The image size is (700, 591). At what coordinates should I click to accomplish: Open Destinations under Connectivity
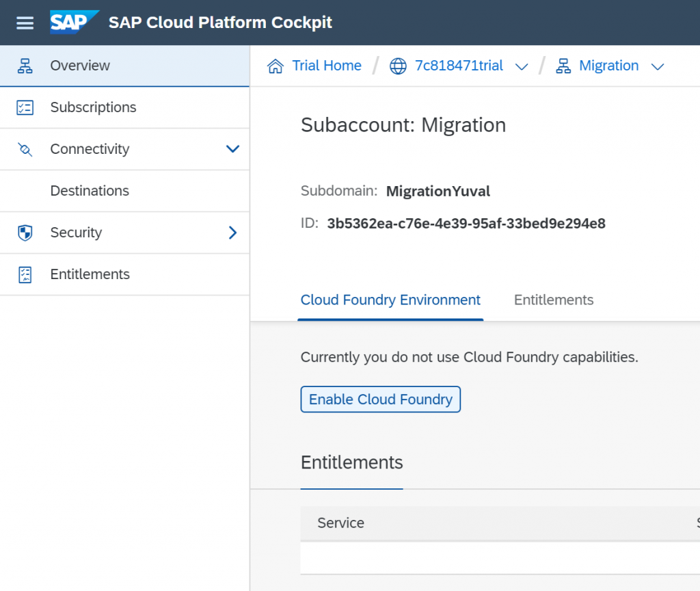(124, 191)
